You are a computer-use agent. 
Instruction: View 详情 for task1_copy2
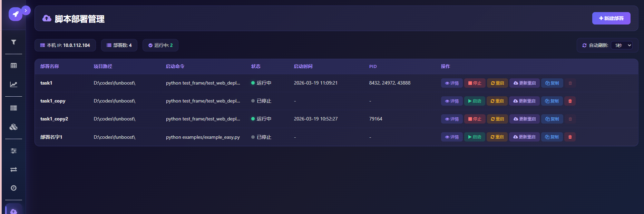(452, 119)
